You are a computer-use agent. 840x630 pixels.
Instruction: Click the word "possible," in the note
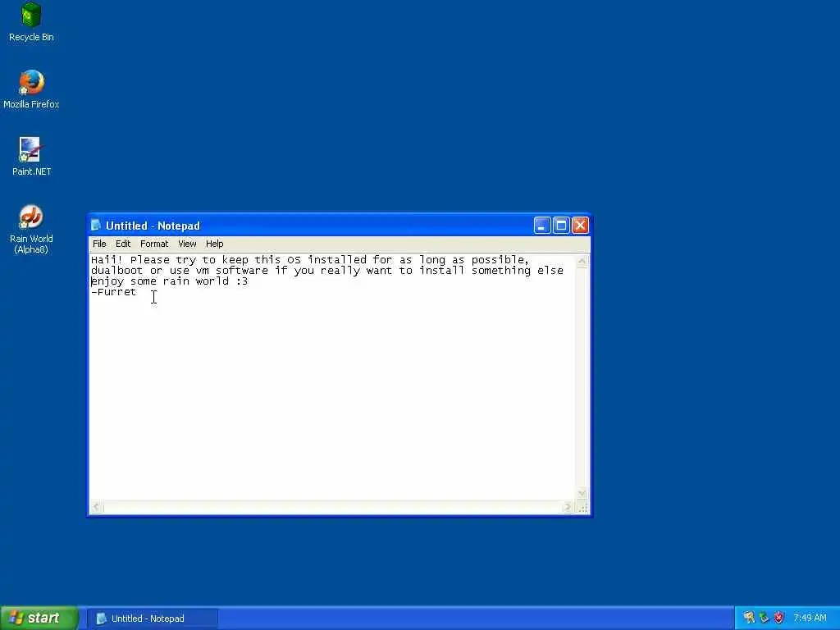[500, 260]
